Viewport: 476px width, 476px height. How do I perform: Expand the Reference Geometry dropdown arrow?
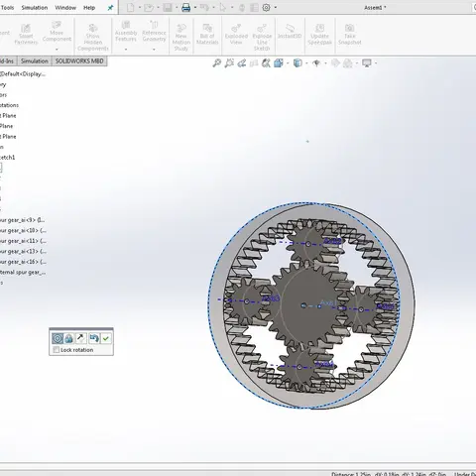(154, 50)
